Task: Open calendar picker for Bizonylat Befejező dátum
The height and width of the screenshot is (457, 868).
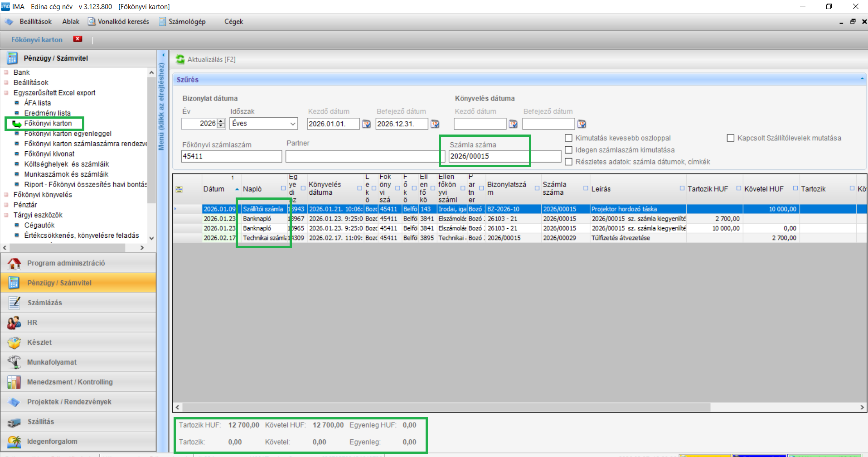Action: point(435,124)
